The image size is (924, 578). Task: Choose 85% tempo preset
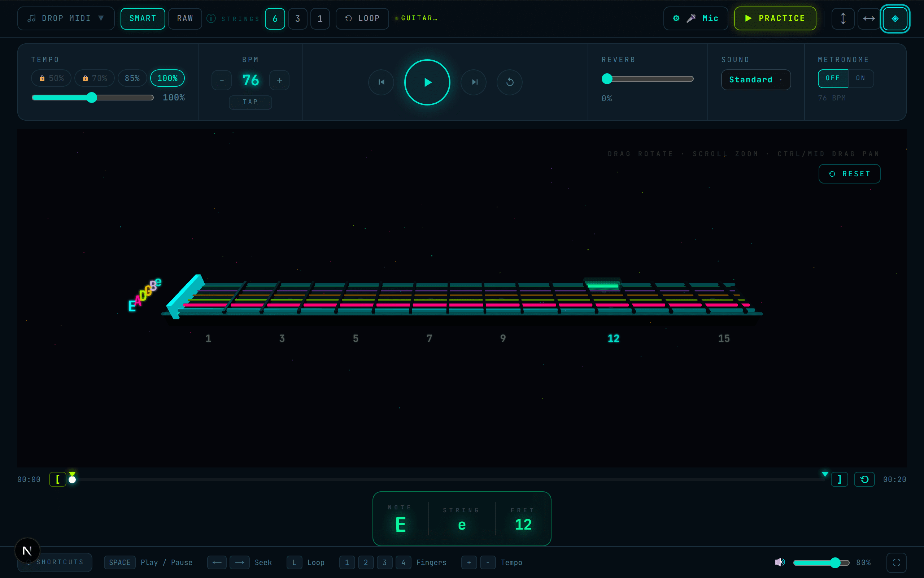(132, 78)
